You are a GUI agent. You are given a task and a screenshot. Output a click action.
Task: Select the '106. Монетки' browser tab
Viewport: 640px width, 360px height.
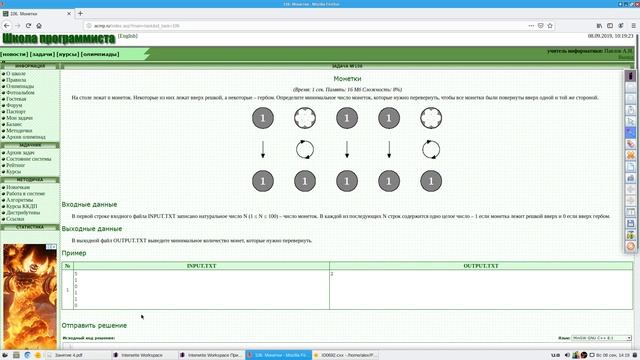point(38,13)
